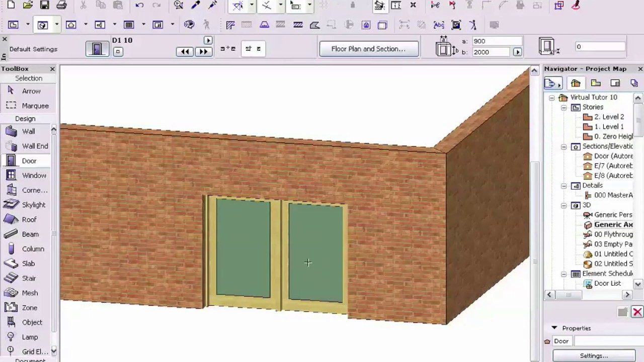
Task: Switch Navigator to View Map icon
Action: (596, 83)
